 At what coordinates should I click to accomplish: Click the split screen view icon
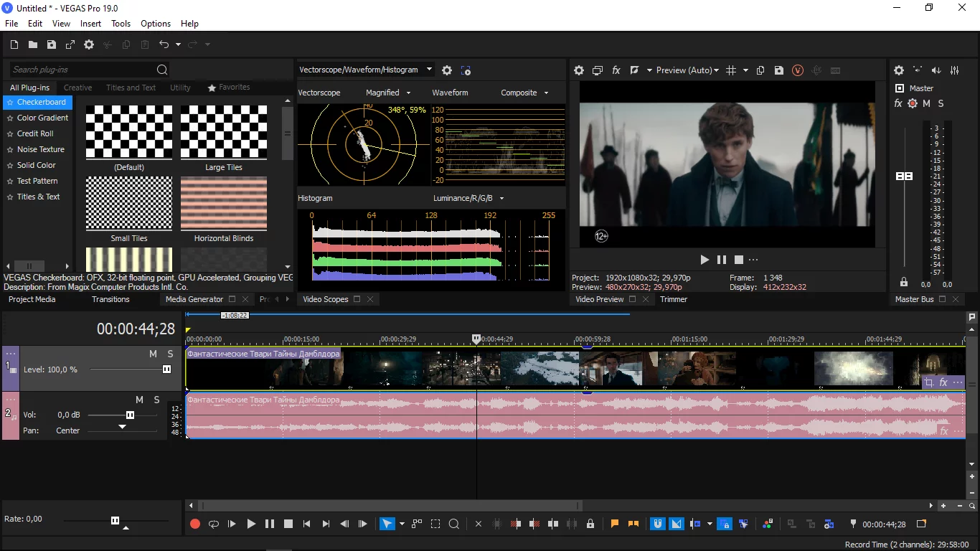[x=634, y=70]
